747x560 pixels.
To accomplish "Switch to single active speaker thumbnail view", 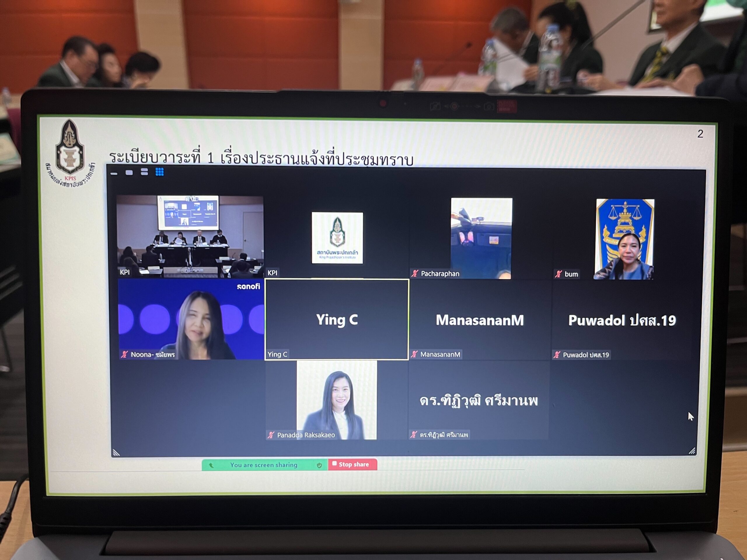I will (x=129, y=172).
